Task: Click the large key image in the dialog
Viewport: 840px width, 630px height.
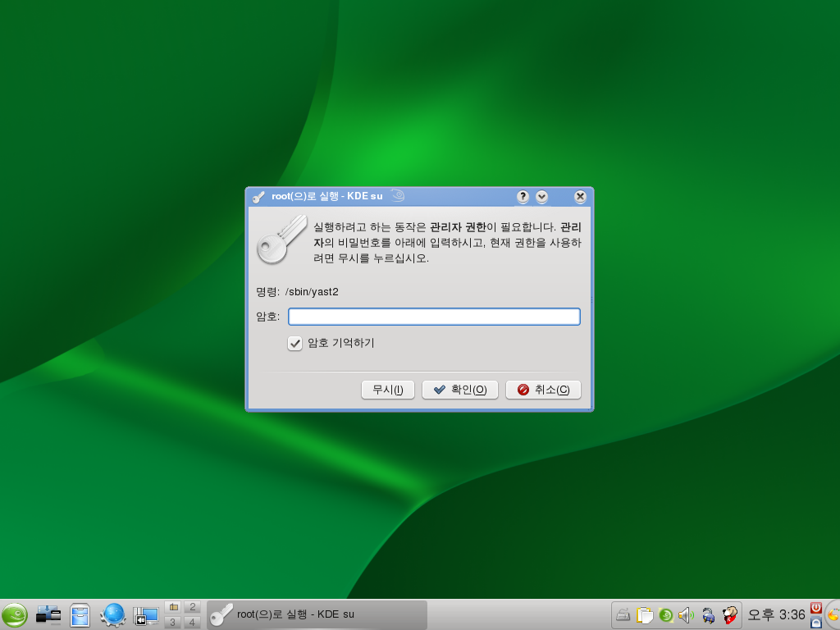Action: coord(281,240)
